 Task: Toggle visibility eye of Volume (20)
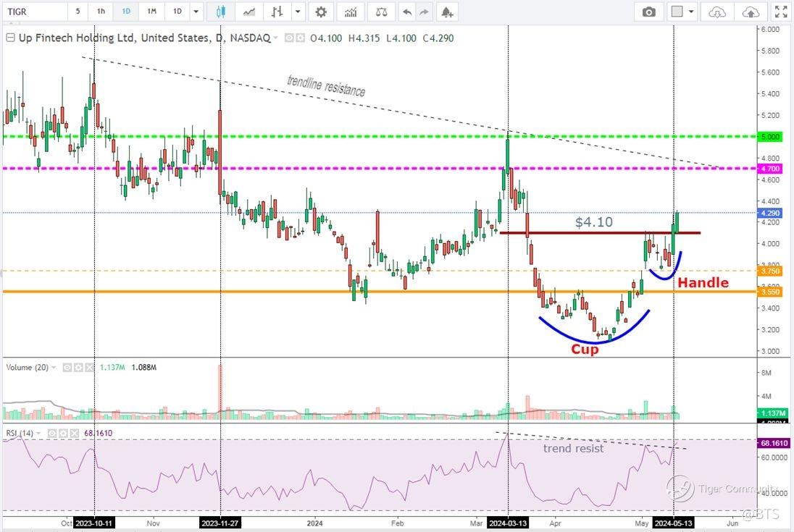tap(67, 368)
